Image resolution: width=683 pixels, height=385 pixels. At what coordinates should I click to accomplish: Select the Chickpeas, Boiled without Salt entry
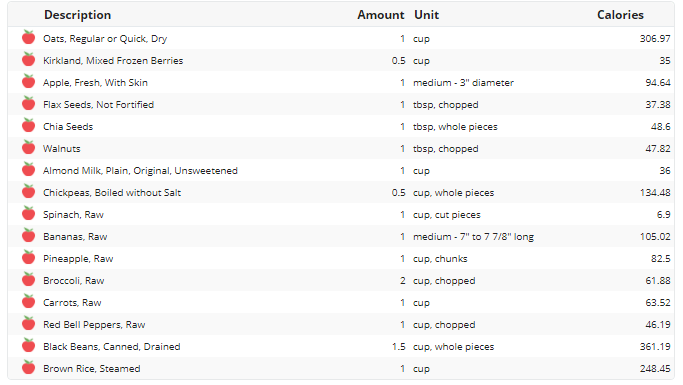pos(112,192)
